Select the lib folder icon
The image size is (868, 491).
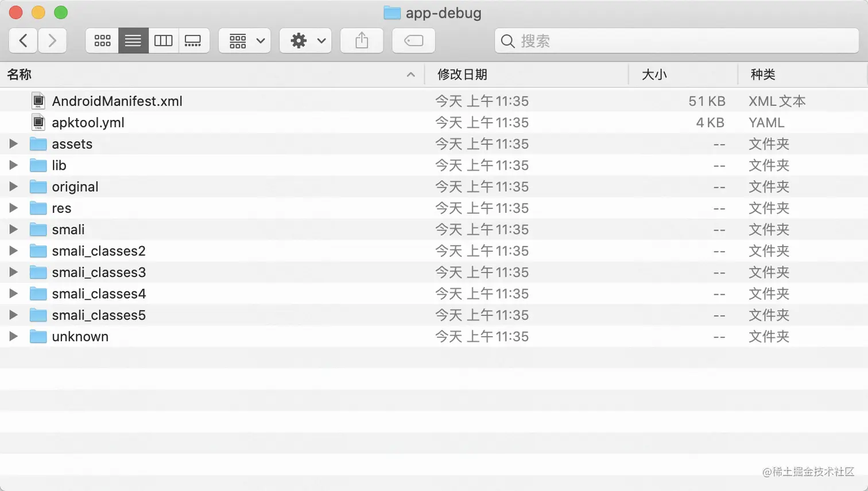point(38,165)
